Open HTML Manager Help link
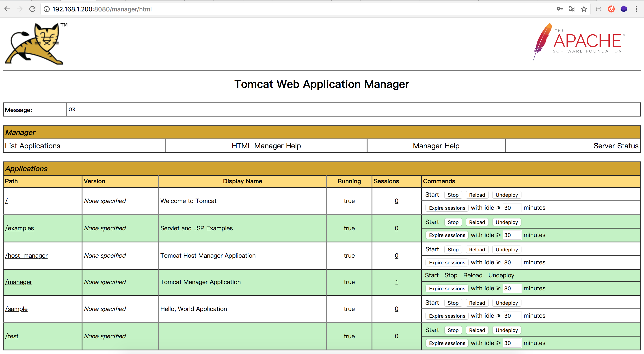Viewport: 644px width, 354px height. pyautogui.click(x=266, y=146)
